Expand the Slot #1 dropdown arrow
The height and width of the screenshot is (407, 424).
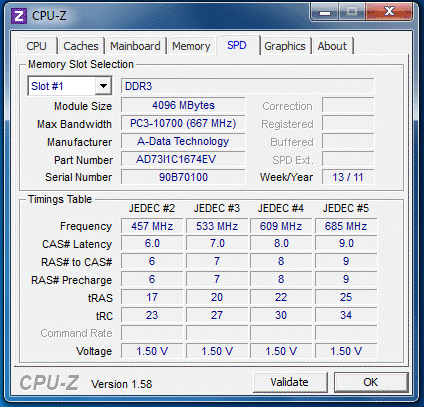(103, 86)
